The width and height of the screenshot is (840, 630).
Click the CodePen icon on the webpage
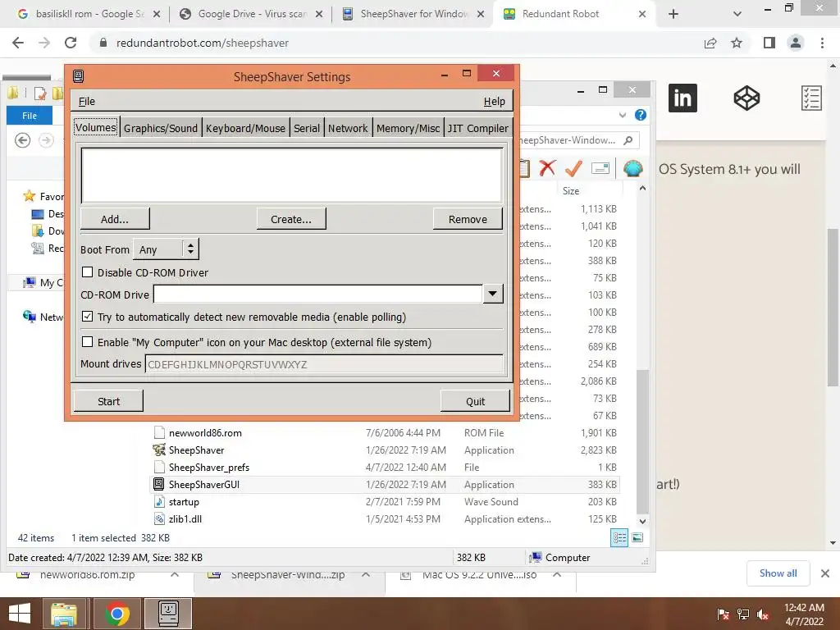[x=746, y=98]
